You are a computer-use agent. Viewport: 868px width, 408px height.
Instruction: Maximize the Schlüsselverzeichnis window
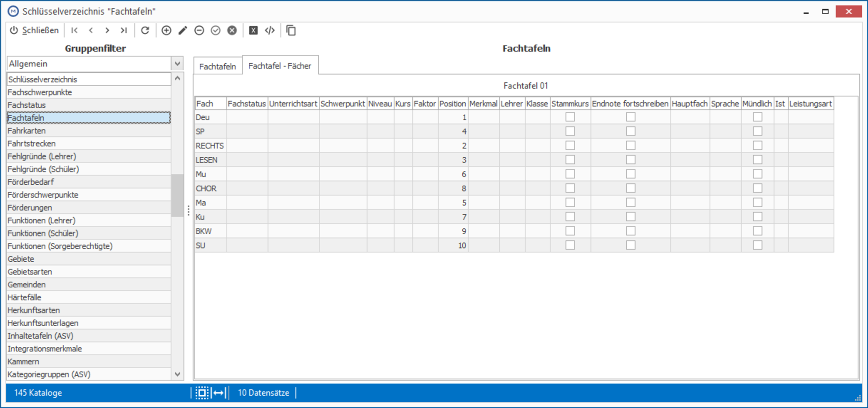coord(825,11)
